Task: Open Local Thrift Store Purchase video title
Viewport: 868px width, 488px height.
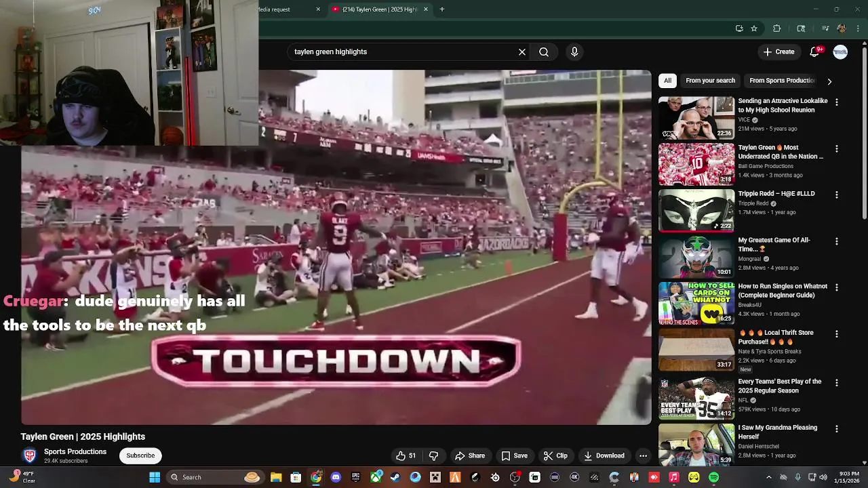Action: click(x=776, y=337)
